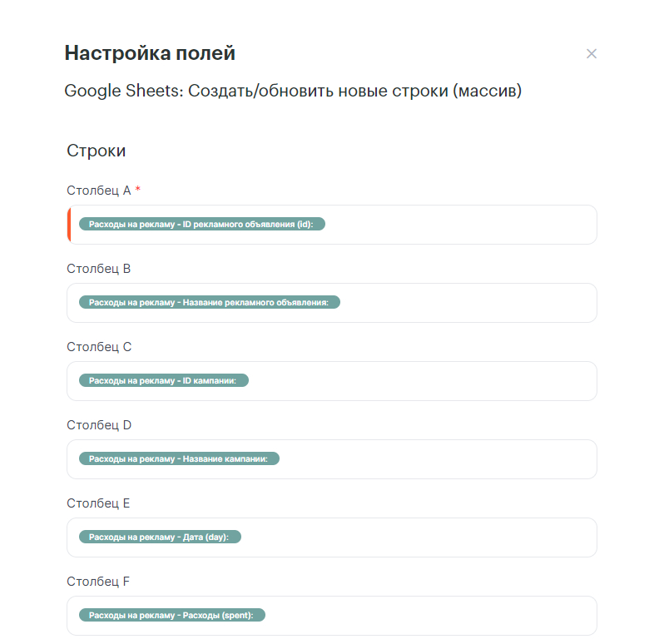Select the Дата (day) tag chip

160,537
